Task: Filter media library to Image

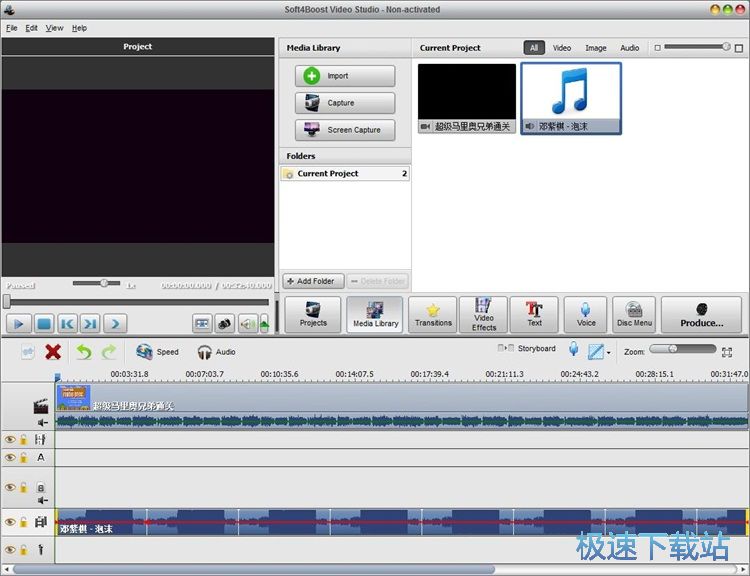Action: pos(596,48)
